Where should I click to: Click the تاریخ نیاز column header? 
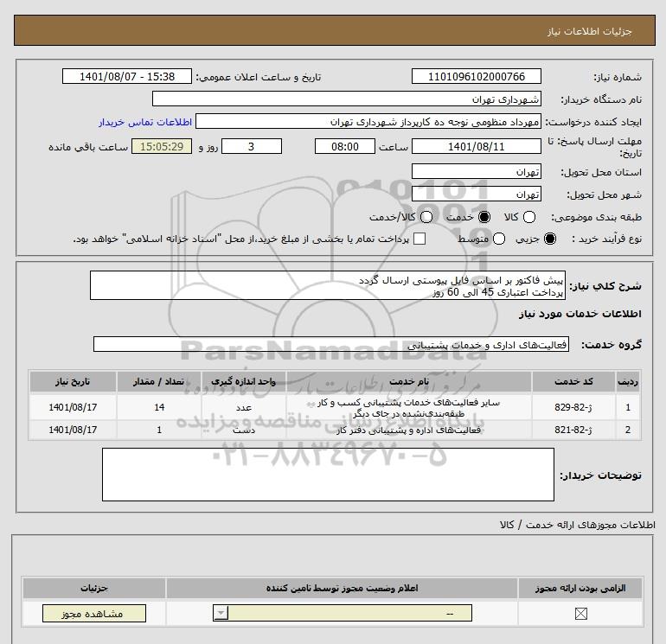click(x=73, y=381)
